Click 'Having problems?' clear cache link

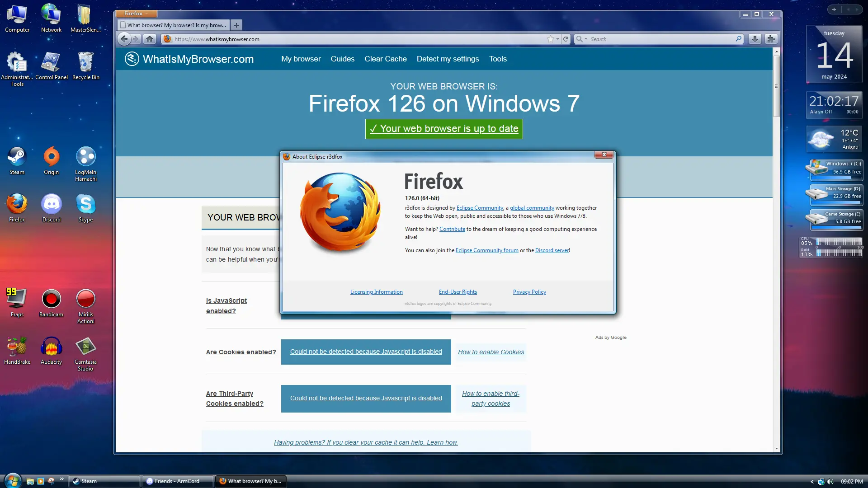click(366, 442)
